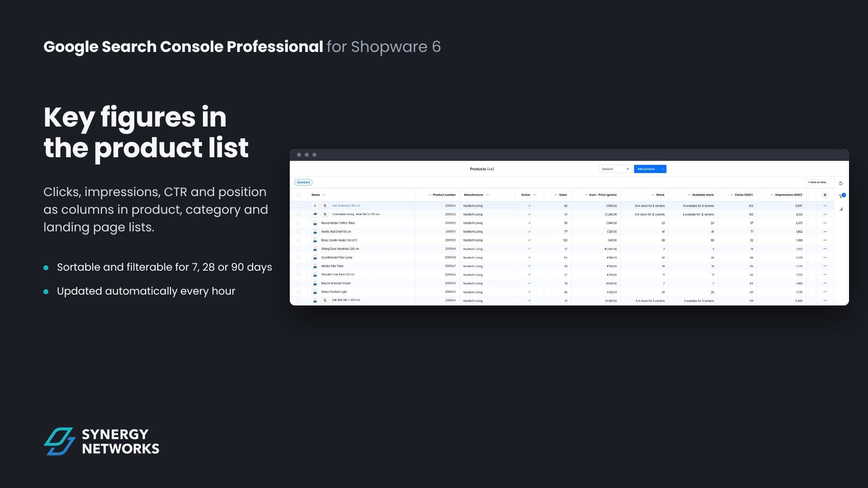Click product number 200047
The width and height of the screenshot is (868, 488).
pos(450,266)
